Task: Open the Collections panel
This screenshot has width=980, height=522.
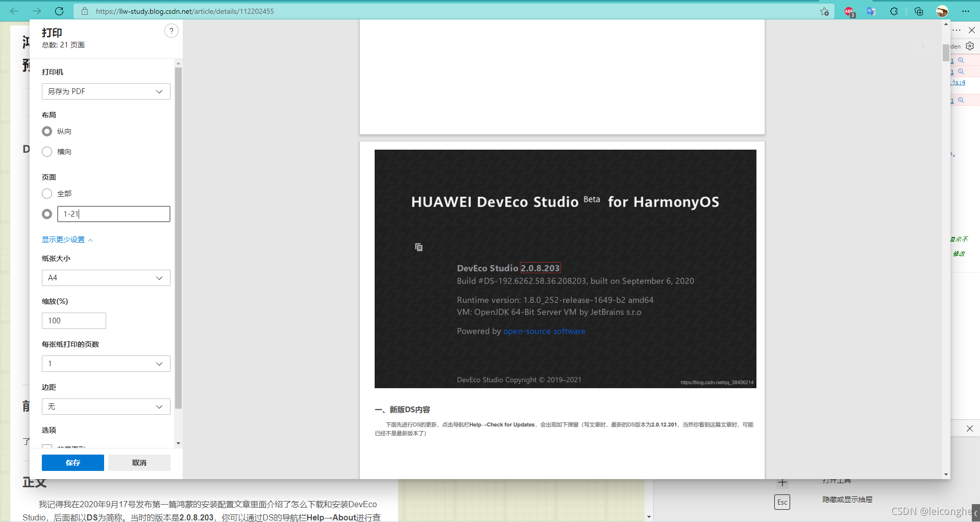Action: click(x=919, y=11)
